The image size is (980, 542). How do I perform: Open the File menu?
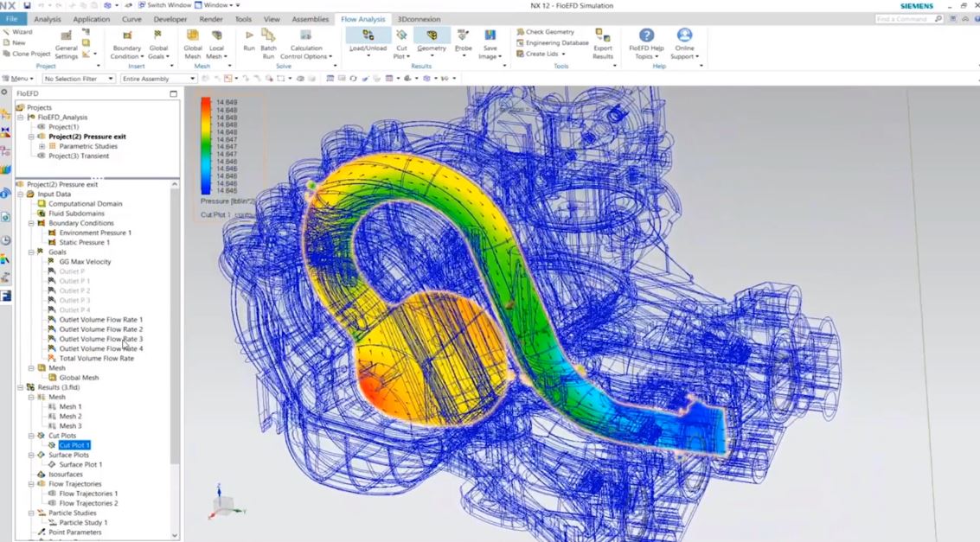click(11, 19)
